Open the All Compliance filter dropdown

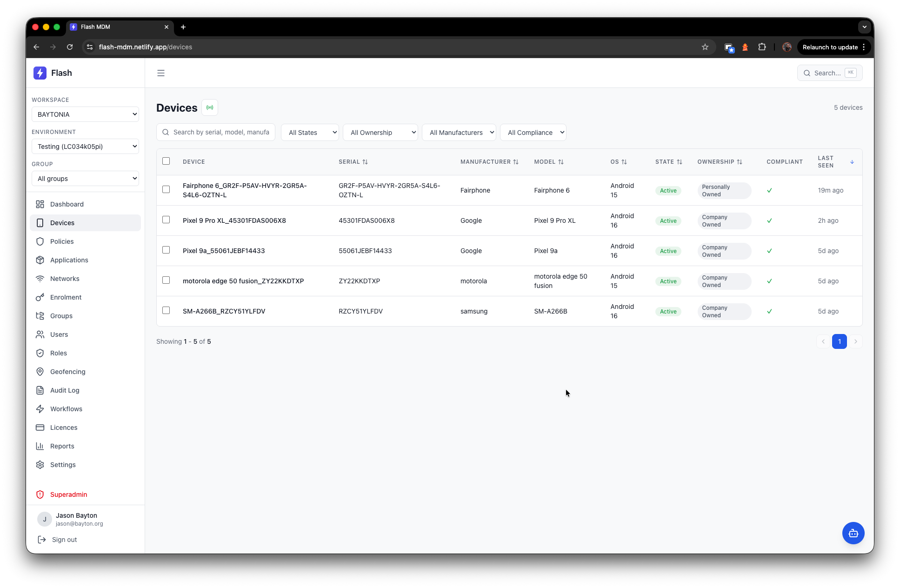[533, 133]
